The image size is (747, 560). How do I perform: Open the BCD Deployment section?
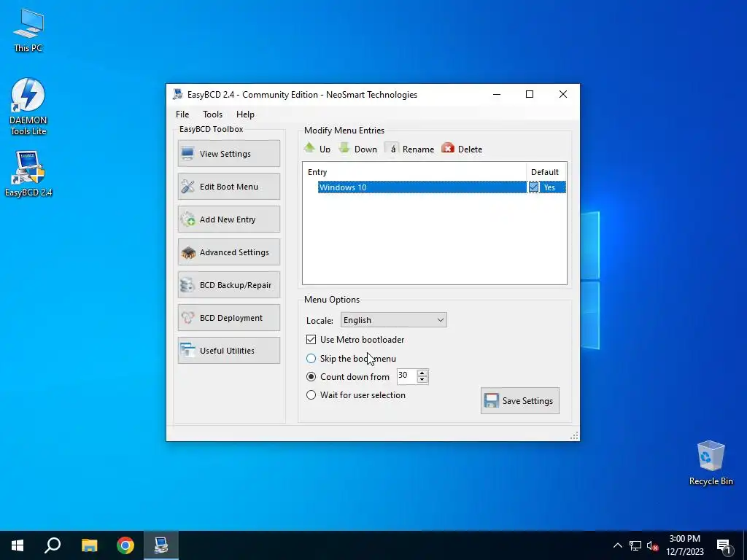[228, 318]
